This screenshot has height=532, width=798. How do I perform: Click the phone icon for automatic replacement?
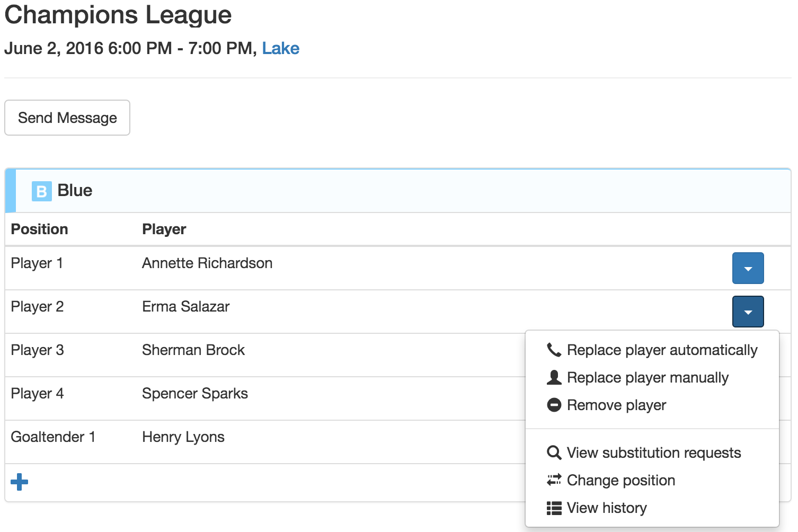[x=554, y=350]
